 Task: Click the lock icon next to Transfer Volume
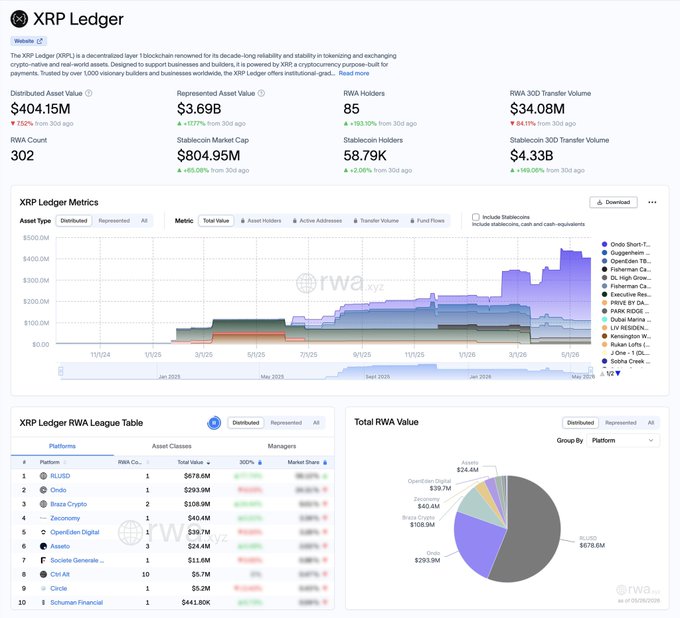point(356,221)
